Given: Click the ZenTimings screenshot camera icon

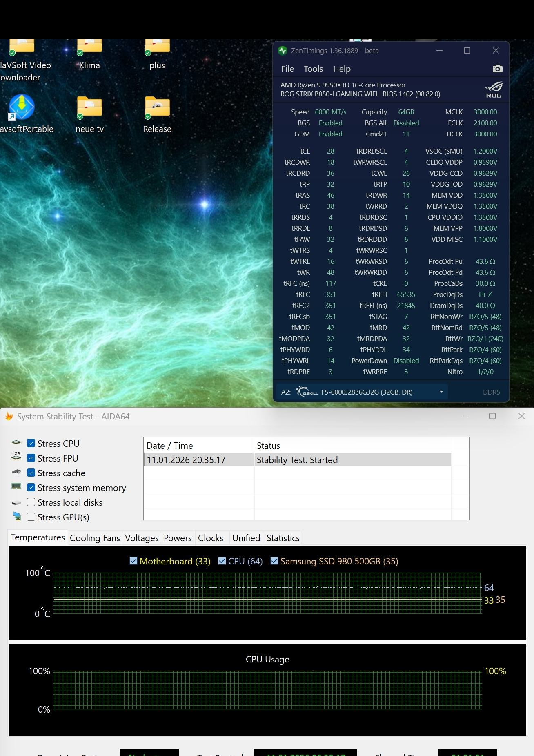Looking at the screenshot, I should [497, 69].
